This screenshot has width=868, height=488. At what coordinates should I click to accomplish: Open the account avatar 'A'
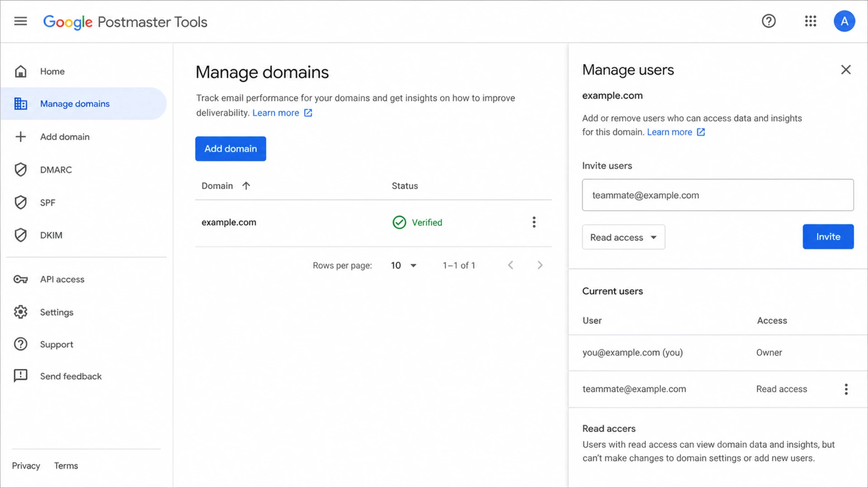coord(844,21)
